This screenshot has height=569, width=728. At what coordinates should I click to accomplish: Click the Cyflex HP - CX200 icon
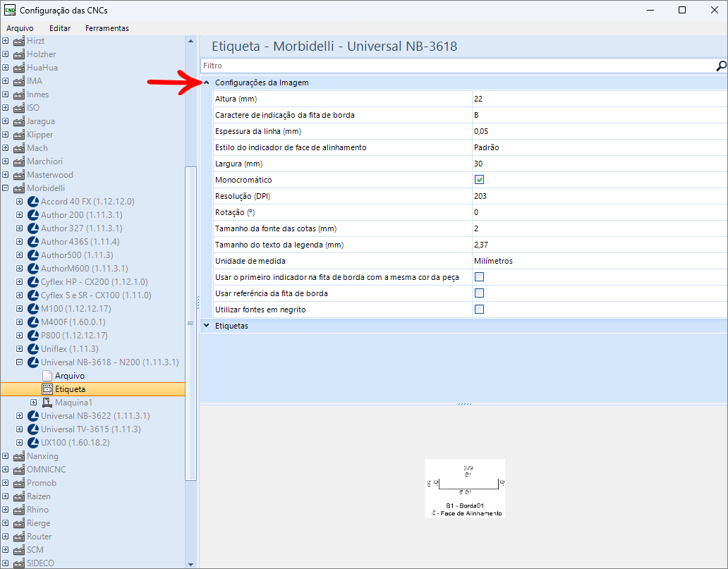pos(33,282)
